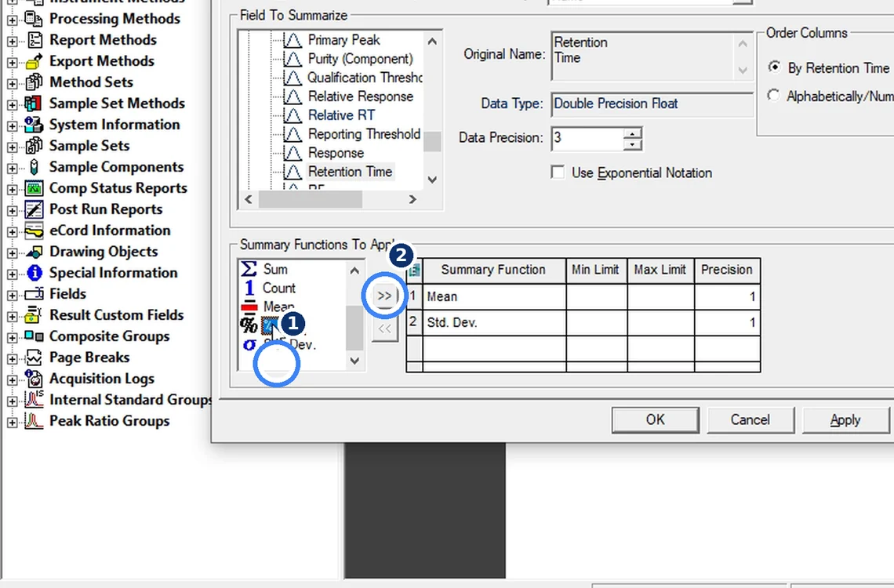Screen dimensions: 894x588
Task: Click the Post Run Reports icon
Action: click(35, 209)
